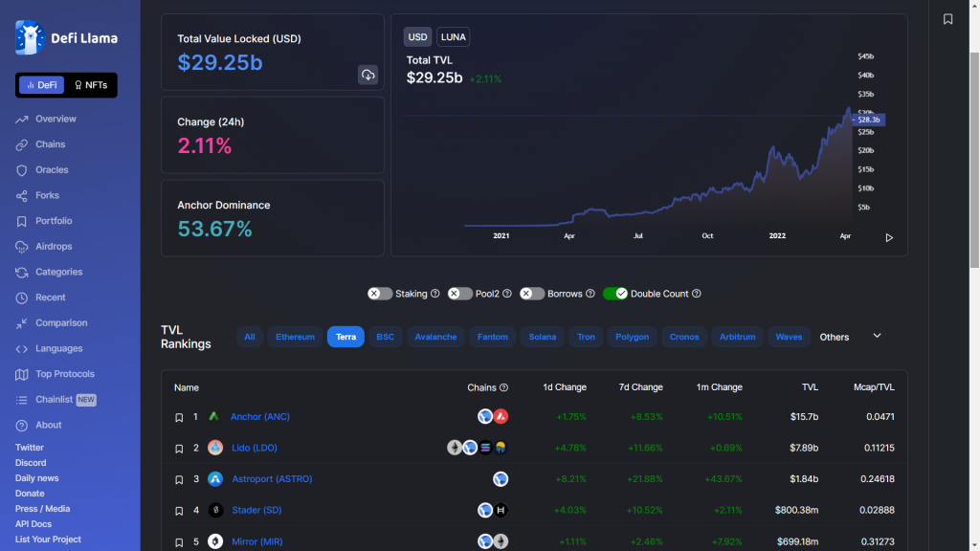Image resolution: width=980 pixels, height=551 pixels.
Task: Play the TVL chart animation
Action: (x=889, y=238)
